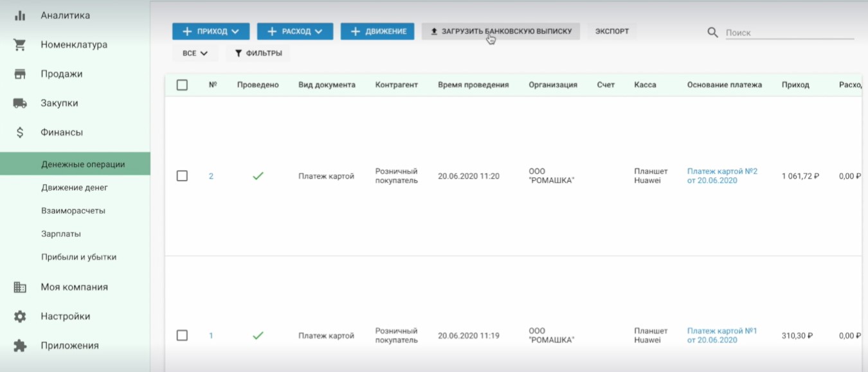Viewport: 868px width, 372px height.
Task: Click ООО "РОМАШКА" in row 2
Action: (x=552, y=176)
